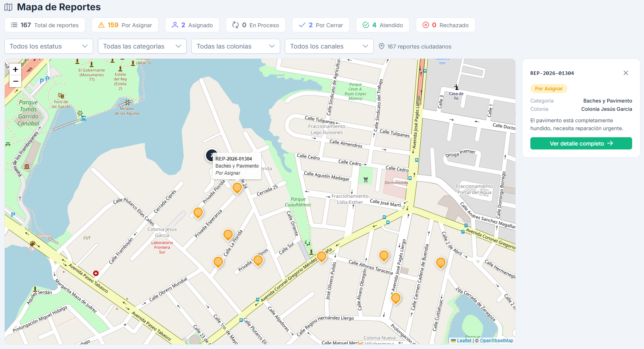Filter by 2 Asignado

(x=192, y=25)
